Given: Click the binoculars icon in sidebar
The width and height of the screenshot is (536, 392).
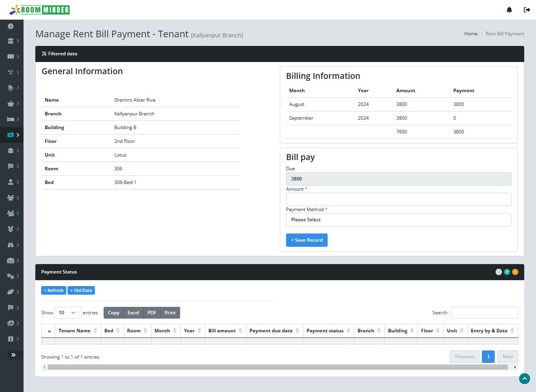Looking at the screenshot, I should (11, 245).
